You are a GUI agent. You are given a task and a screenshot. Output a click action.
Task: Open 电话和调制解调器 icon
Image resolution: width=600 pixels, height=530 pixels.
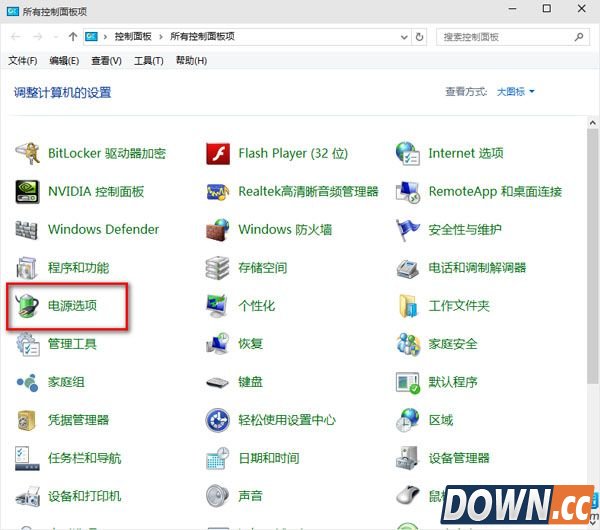(x=408, y=268)
